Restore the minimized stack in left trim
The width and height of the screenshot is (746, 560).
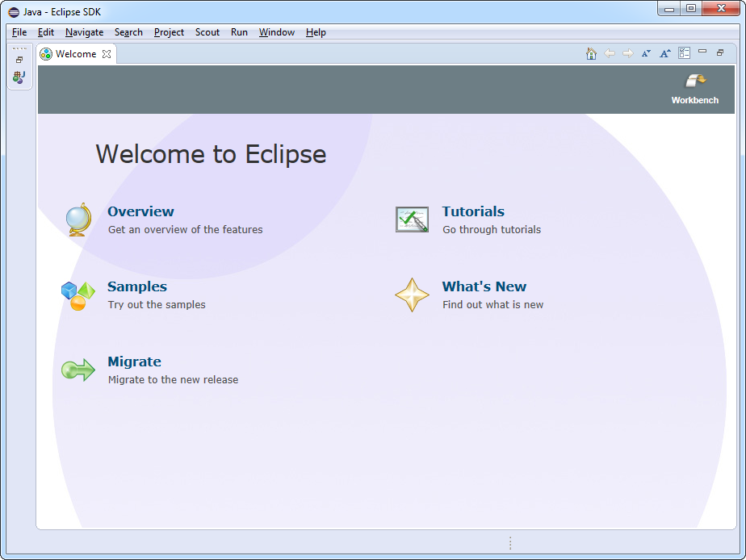[x=19, y=60]
